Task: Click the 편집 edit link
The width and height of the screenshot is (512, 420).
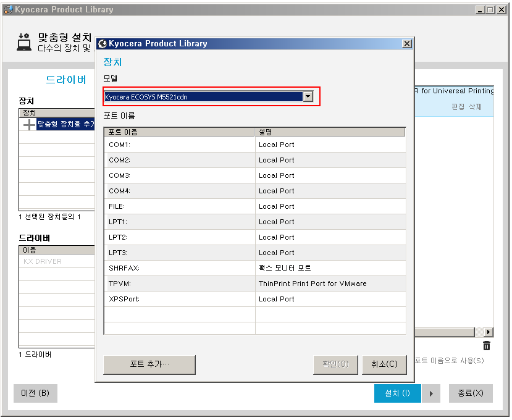Action: pyautogui.click(x=458, y=107)
